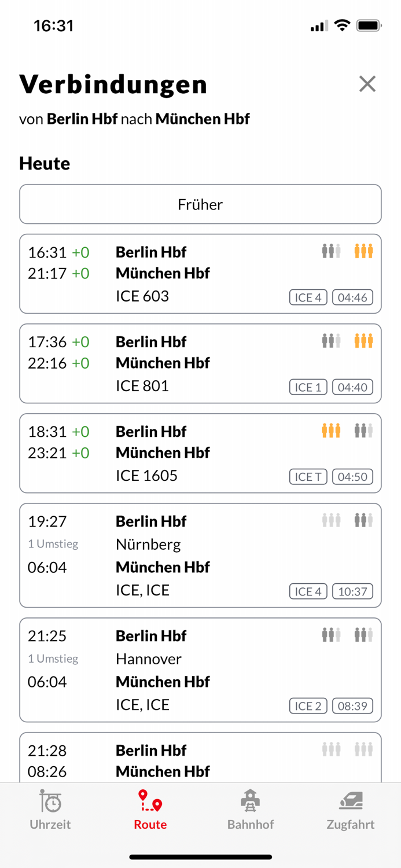Load earlier connections with Früher
This screenshot has height=868, width=401.
[x=200, y=204]
